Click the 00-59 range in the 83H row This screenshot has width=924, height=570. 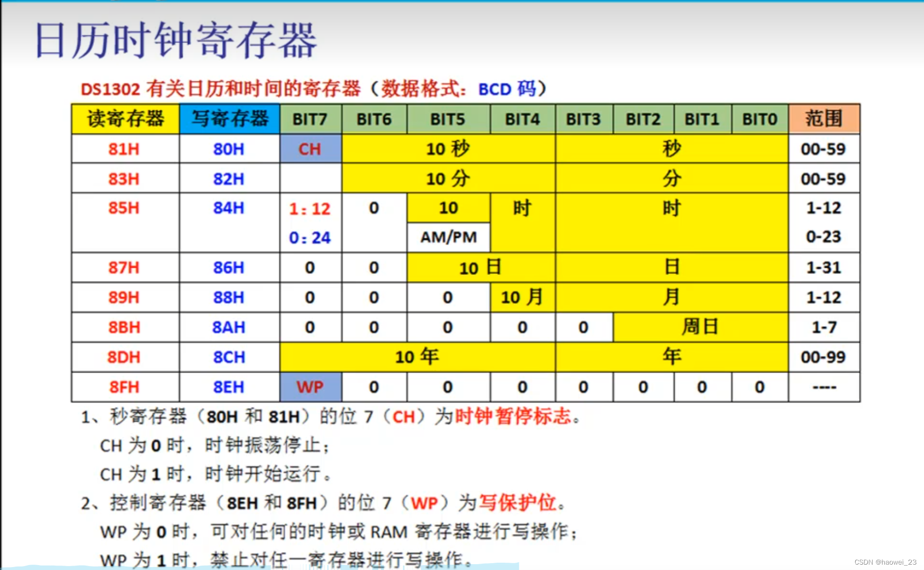tap(824, 179)
